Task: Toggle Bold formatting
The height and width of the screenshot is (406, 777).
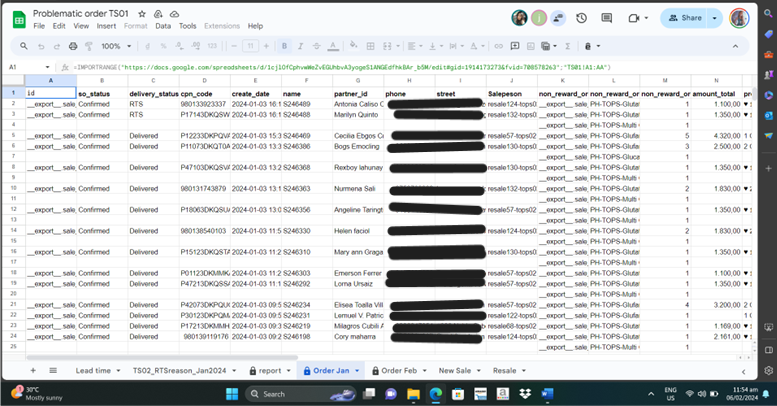Action: coord(284,46)
